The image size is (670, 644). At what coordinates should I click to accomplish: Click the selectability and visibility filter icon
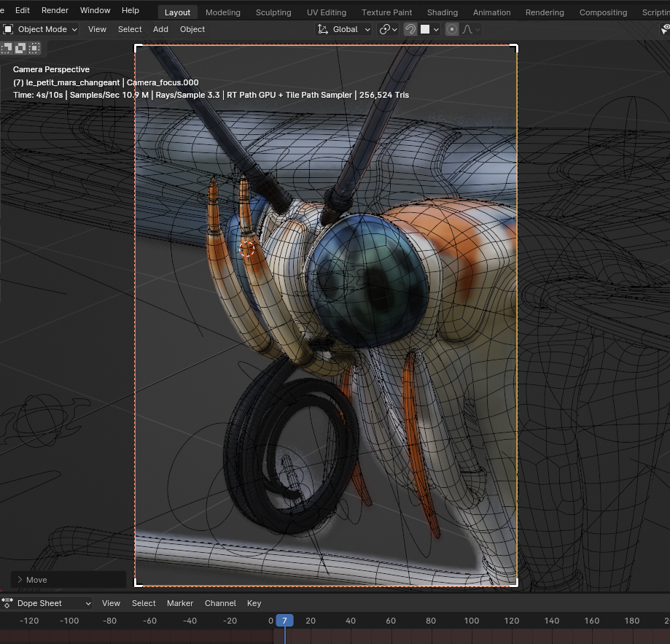tap(666, 29)
